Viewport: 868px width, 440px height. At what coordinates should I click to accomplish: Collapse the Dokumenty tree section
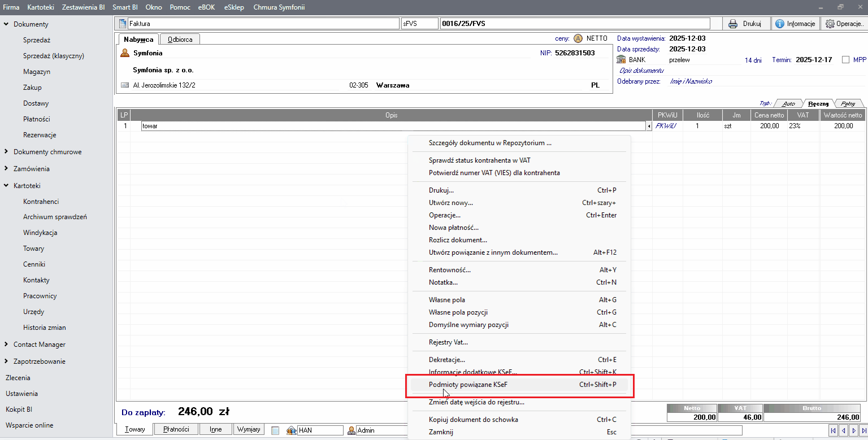pos(6,24)
